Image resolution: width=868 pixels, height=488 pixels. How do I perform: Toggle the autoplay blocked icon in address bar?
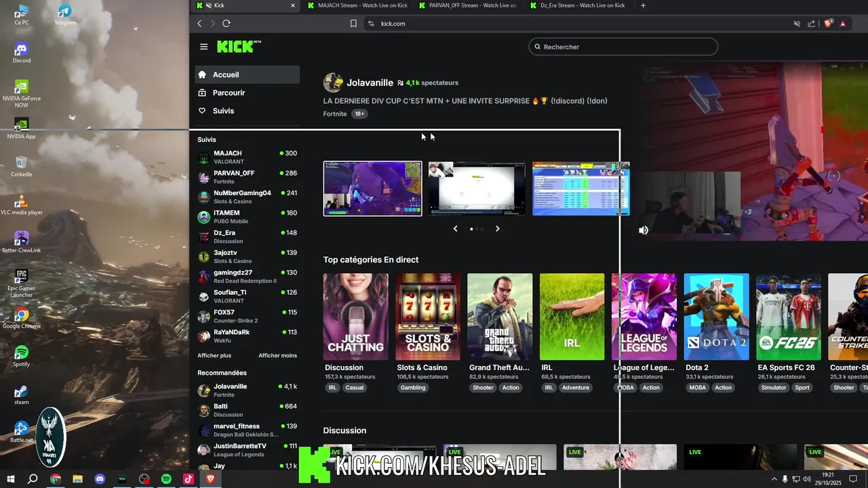click(797, 24)
